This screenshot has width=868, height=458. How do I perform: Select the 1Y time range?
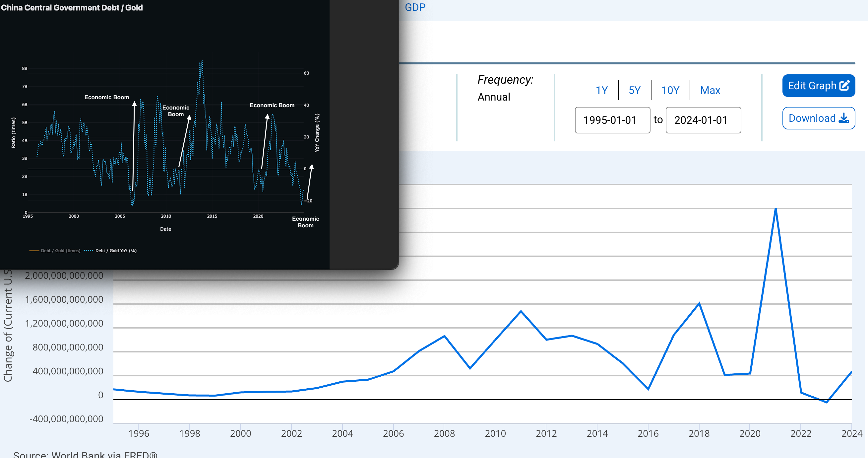(601, 90)
